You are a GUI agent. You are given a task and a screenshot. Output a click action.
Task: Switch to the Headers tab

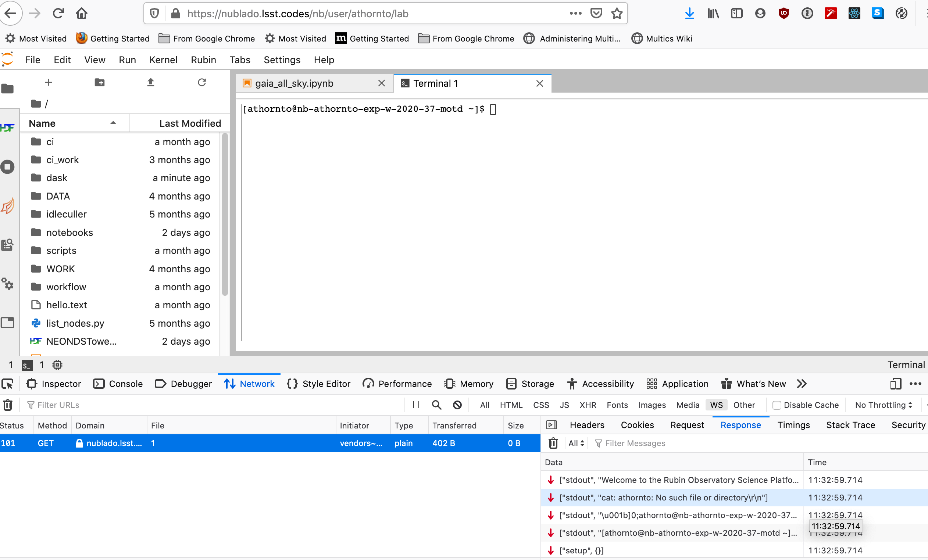point(586,425)
